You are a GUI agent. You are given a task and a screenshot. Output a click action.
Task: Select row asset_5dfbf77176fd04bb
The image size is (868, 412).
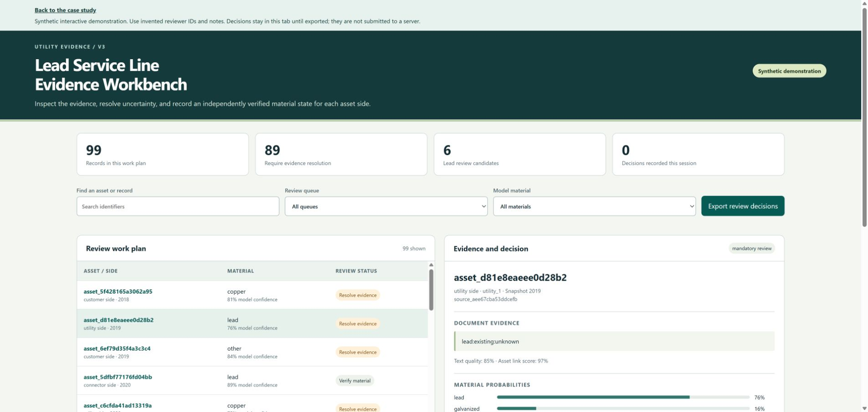[252, 381]
